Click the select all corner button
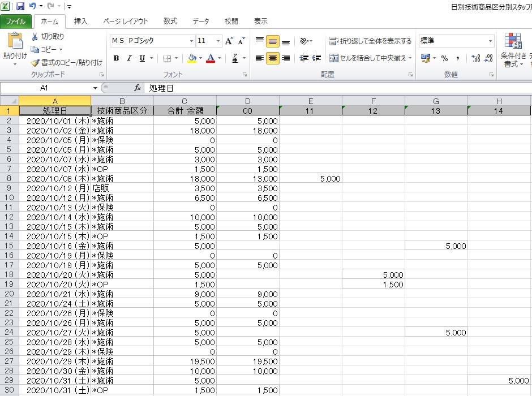The width and height of the screenshot is (532, 396). point(9,101)
